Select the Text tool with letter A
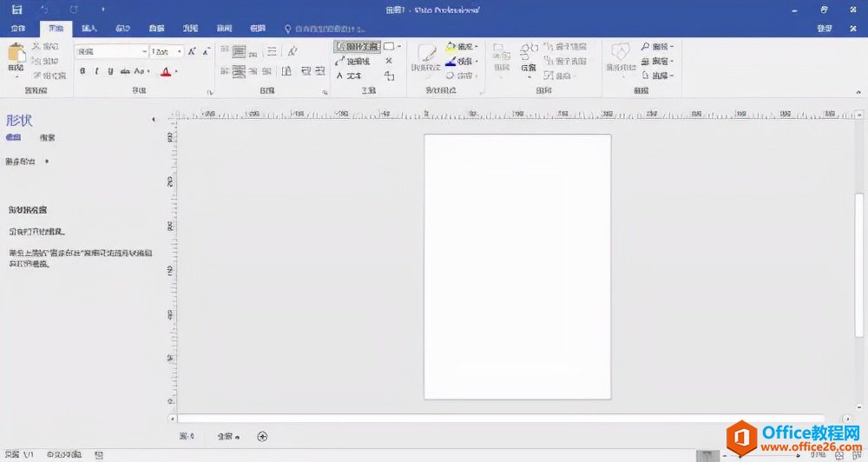This screenshot has width=868, height=462. [x=349, y=76]
